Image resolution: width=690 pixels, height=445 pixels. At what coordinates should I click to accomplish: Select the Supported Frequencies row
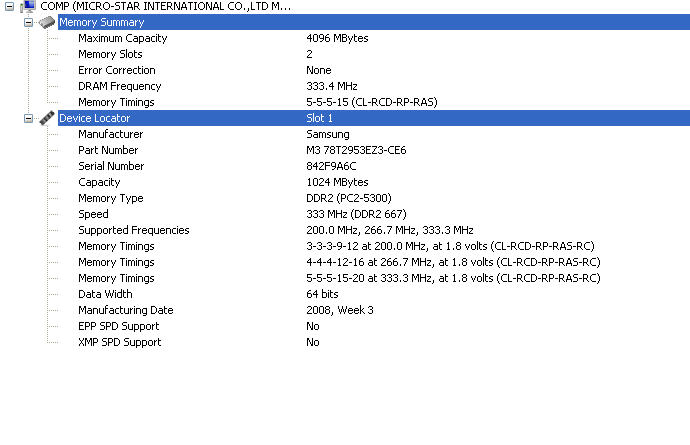133,230
